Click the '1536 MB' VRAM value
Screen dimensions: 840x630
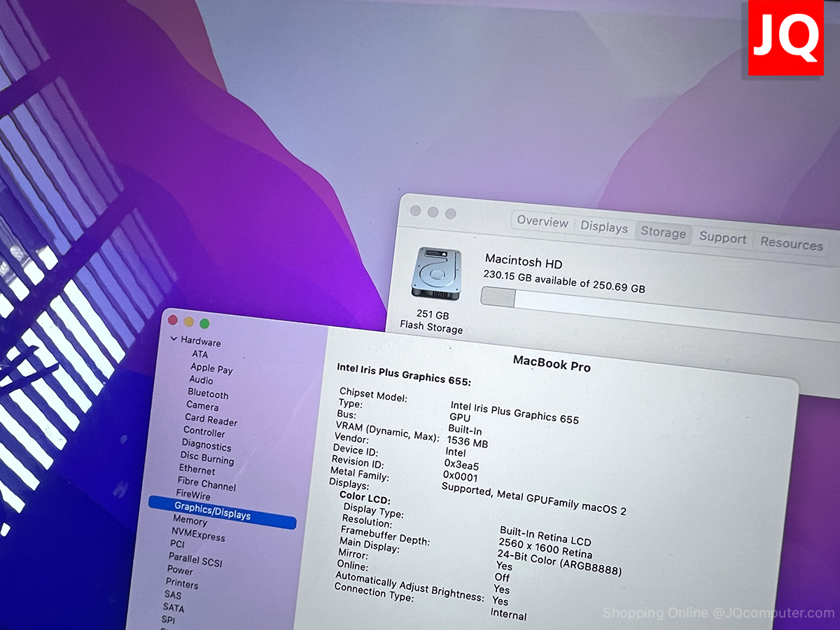[x=467, y=441]
